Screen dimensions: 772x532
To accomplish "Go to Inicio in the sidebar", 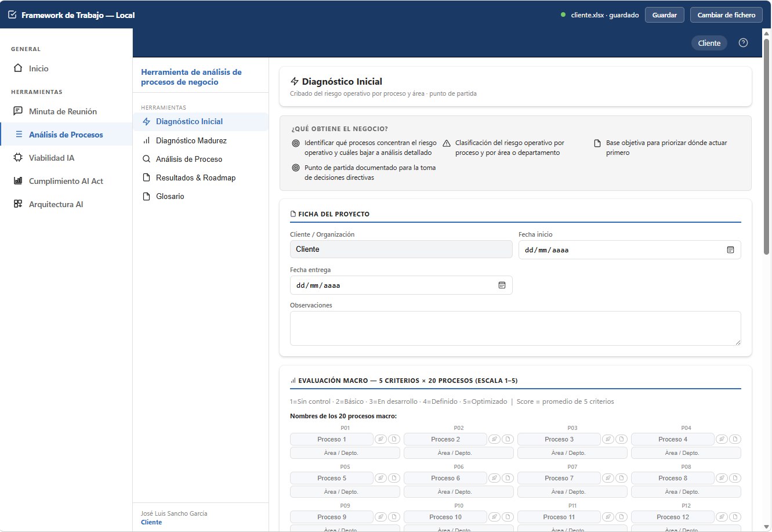I will point(66,68).
